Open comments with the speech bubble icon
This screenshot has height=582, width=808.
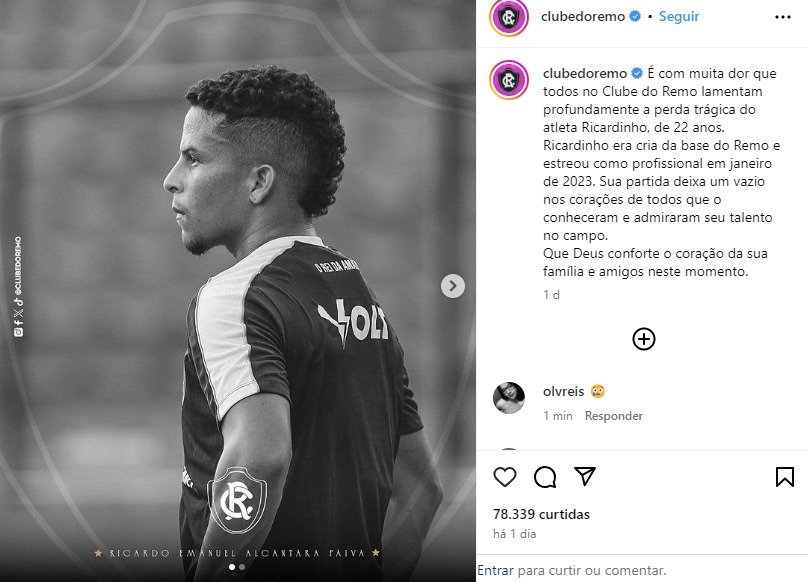(x=545, y=477)
